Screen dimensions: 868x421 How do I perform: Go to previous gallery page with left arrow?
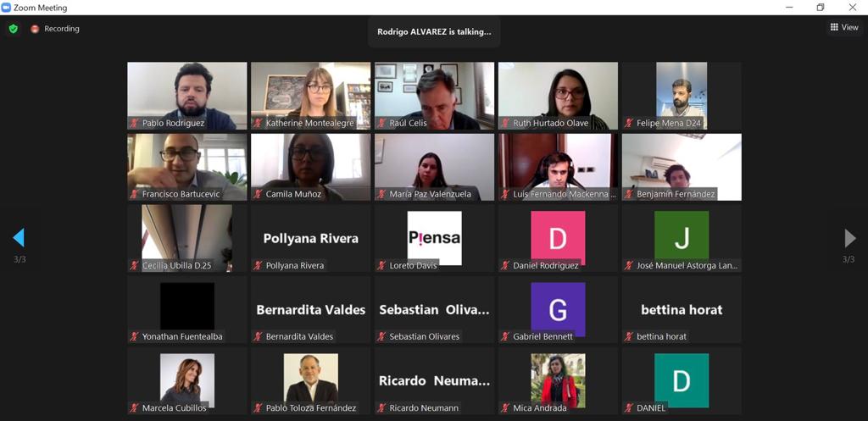19,238
